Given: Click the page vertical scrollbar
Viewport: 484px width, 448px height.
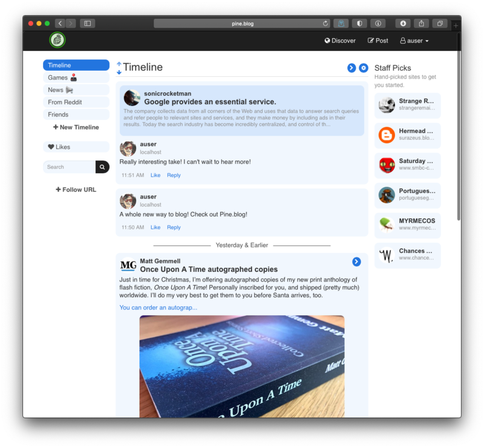Looking at the screenshot, I should (x=459, y=127).
